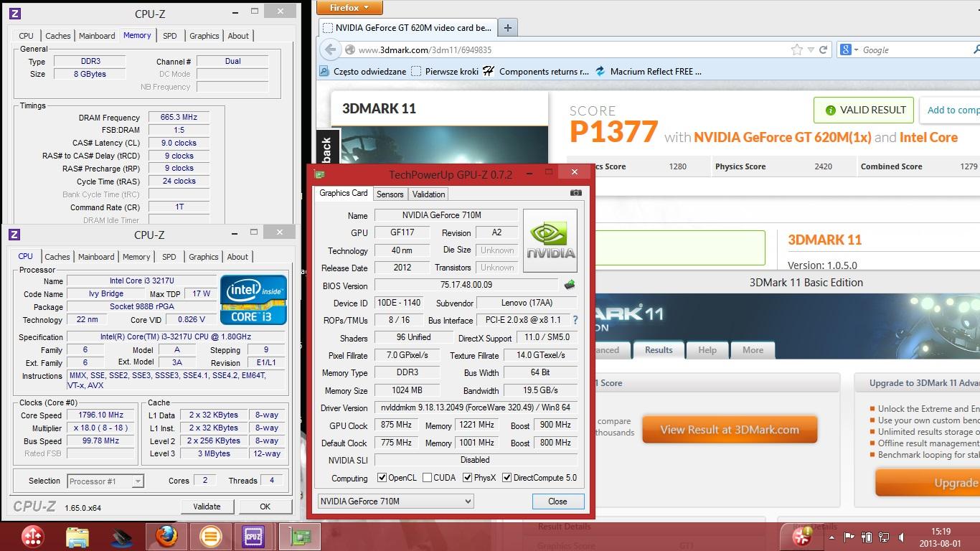Click the P1377 score text
980x551 pixels.
pos(613,132)
